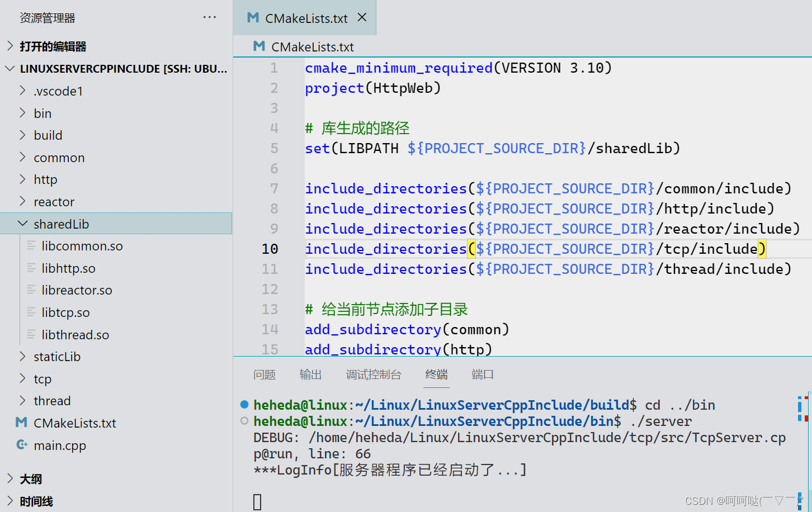
Task: Open the explorer more actions ellipsis menu
Action: (210, 17)
